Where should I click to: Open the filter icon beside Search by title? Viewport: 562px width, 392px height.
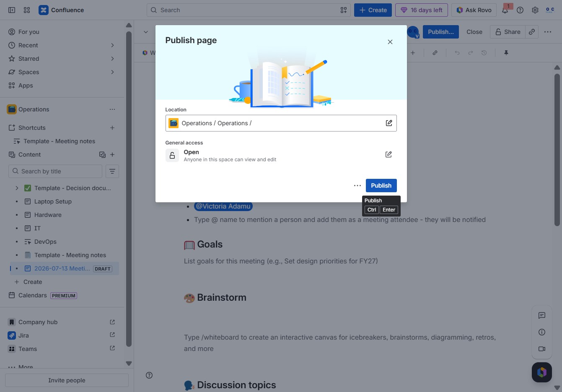(x=112, y=171)
